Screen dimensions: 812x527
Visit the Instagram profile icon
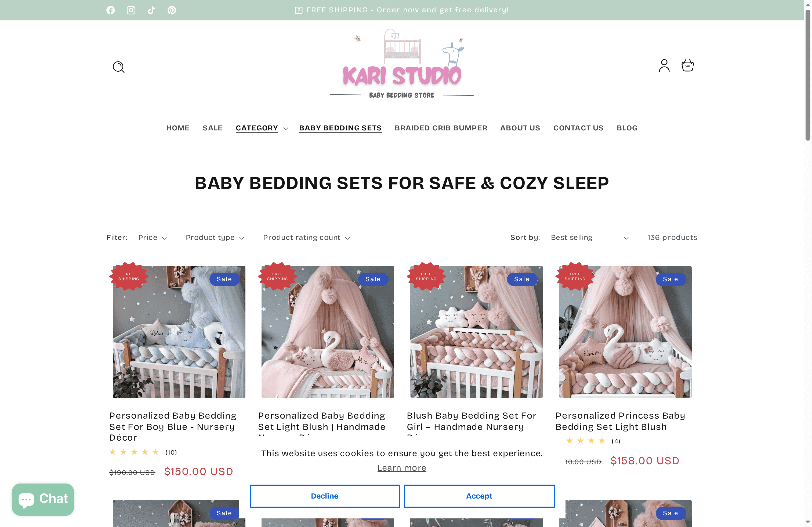[131, 10]
